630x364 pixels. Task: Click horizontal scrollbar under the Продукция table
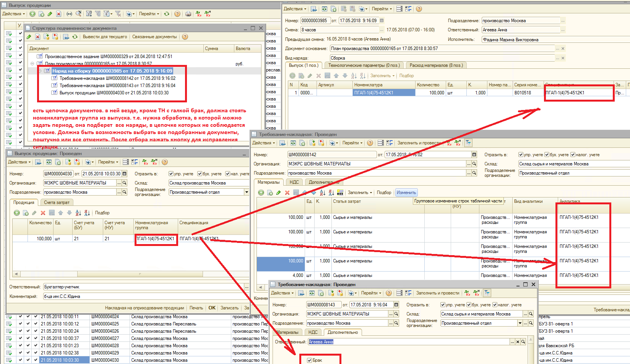[x=130, y=274]
